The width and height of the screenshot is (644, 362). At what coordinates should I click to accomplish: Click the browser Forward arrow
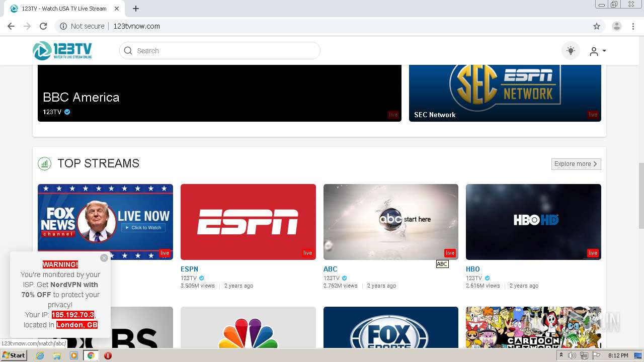[x=27, y=26]
